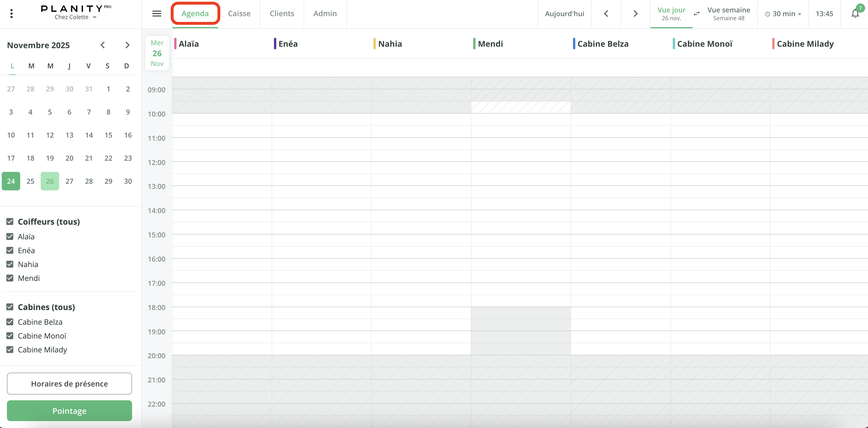Show next month in mini calendar
Screen dimensions: 868x428
click(127, 45)
